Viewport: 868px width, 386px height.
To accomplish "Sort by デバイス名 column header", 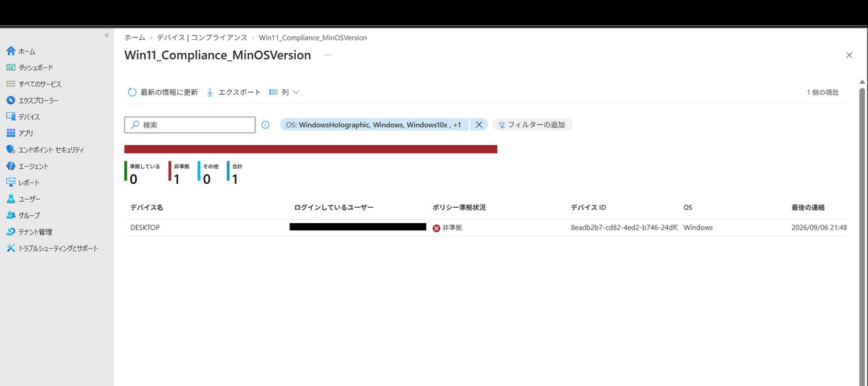I will pos(147,208).
